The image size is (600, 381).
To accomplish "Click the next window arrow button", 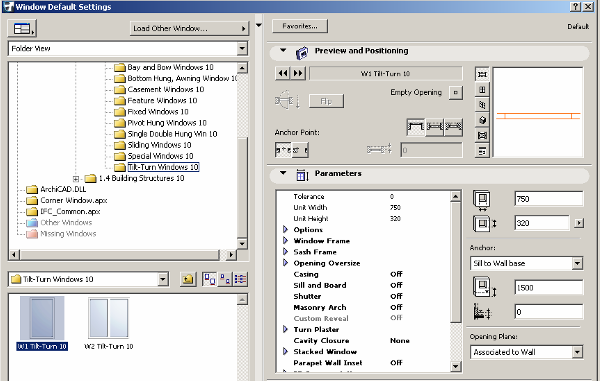I will 298,73.
